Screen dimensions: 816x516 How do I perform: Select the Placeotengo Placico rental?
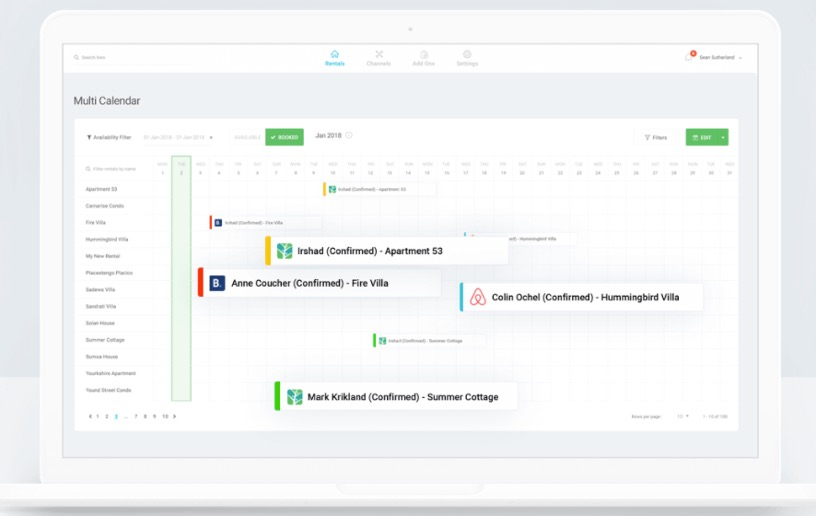[x=109, y=273]
